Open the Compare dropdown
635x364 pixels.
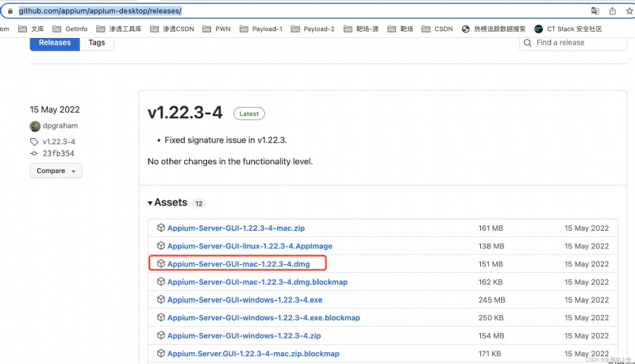pyautogui.click(x=56, y=171)
